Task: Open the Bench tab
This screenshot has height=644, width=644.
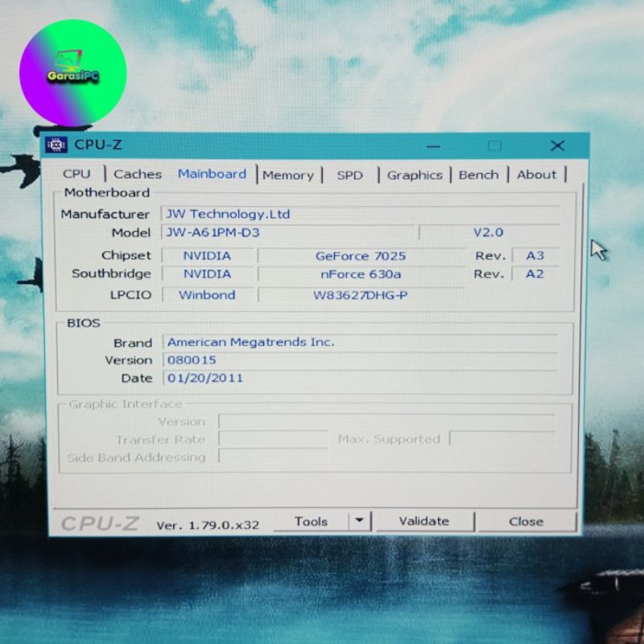Action: (478, 175)
